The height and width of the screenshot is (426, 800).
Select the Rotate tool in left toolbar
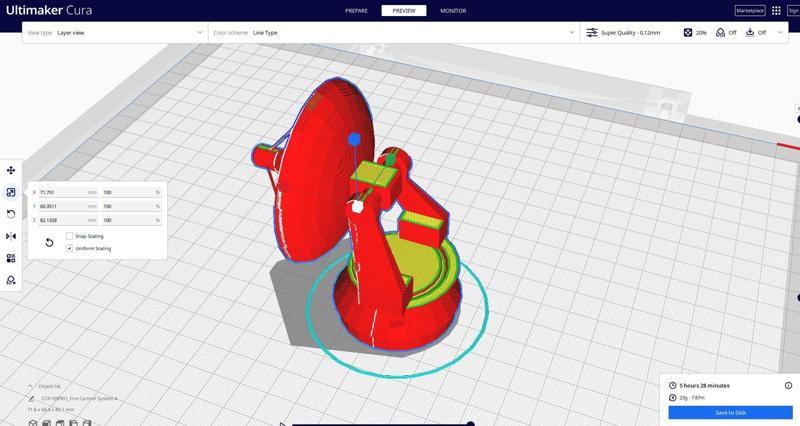point(11,214)
